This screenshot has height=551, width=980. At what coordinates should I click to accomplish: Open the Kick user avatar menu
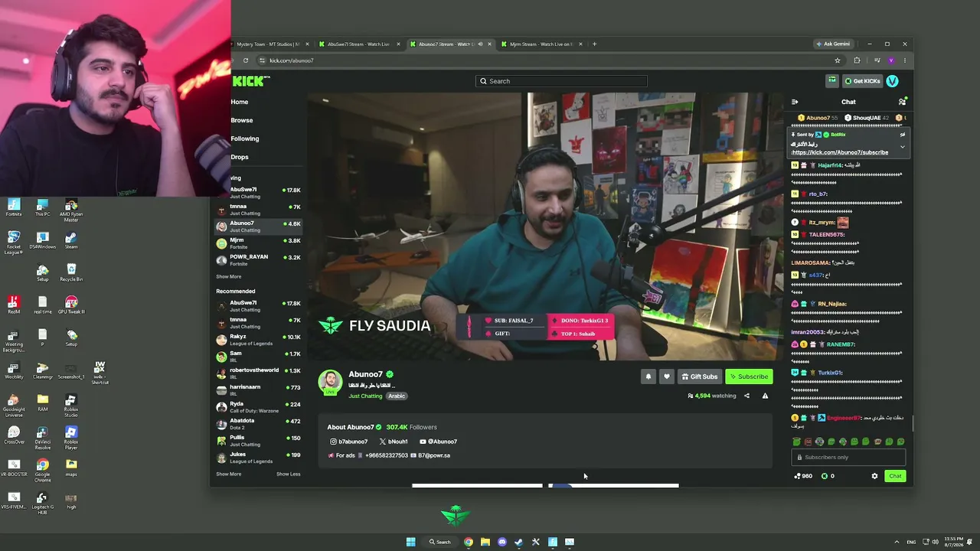tap(892, 80)
